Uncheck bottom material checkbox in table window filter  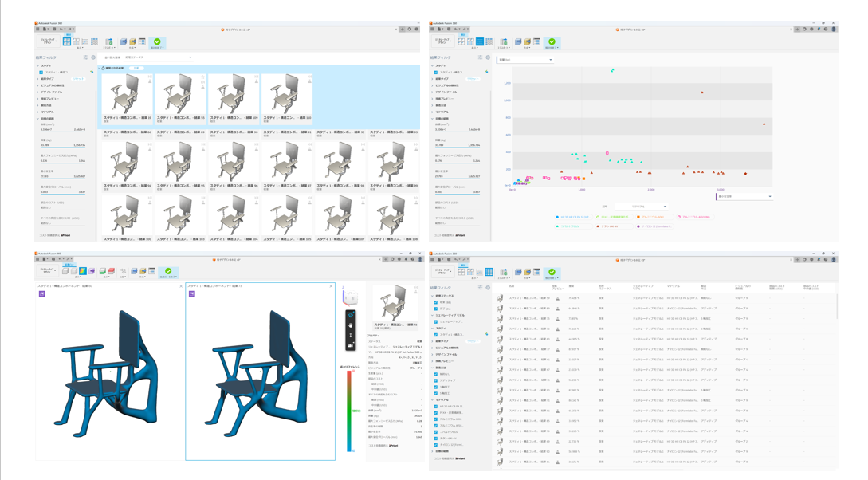pyautogui.click(x=436, y=445)
